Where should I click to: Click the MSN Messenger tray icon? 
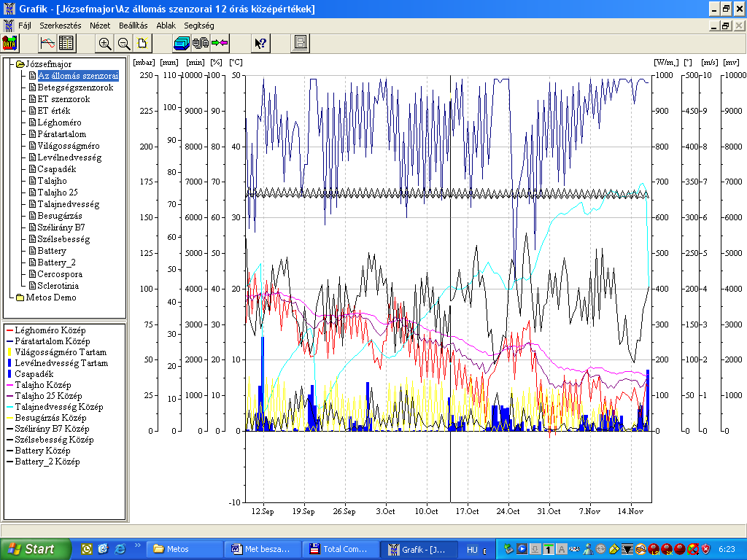point(588,549)
